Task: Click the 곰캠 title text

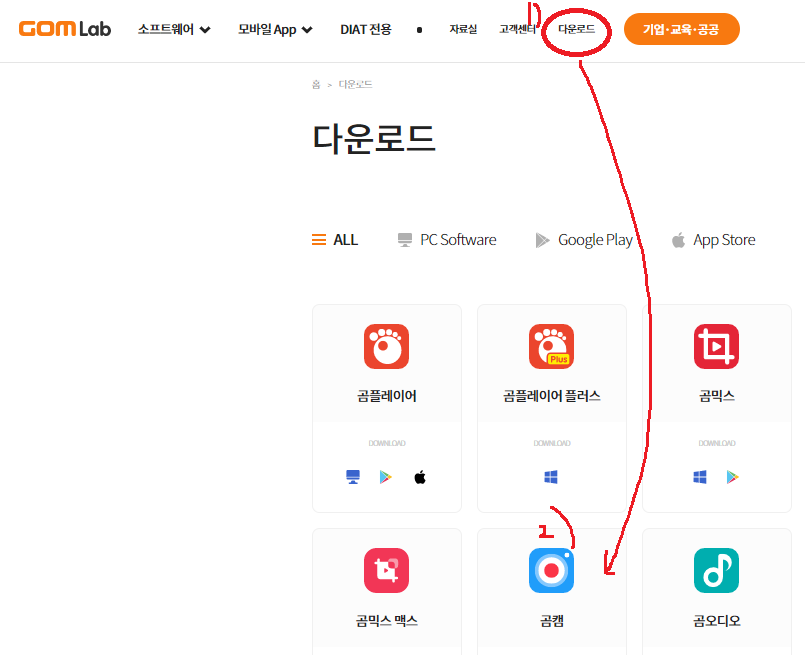Action: coord(552,621)
